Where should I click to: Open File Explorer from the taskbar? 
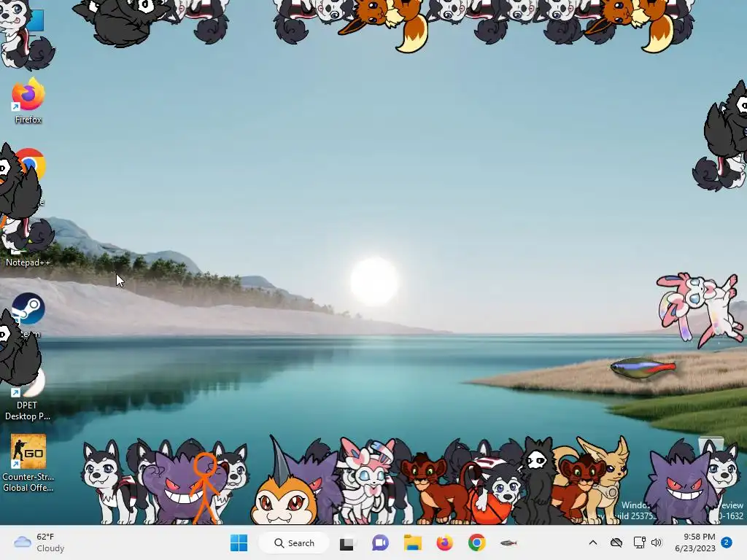413,542
